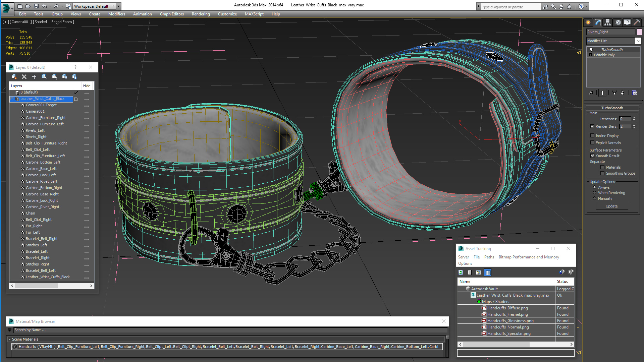Click the Open File folder icon
This screenshot has height=362, width=644.
click(28, 6)
